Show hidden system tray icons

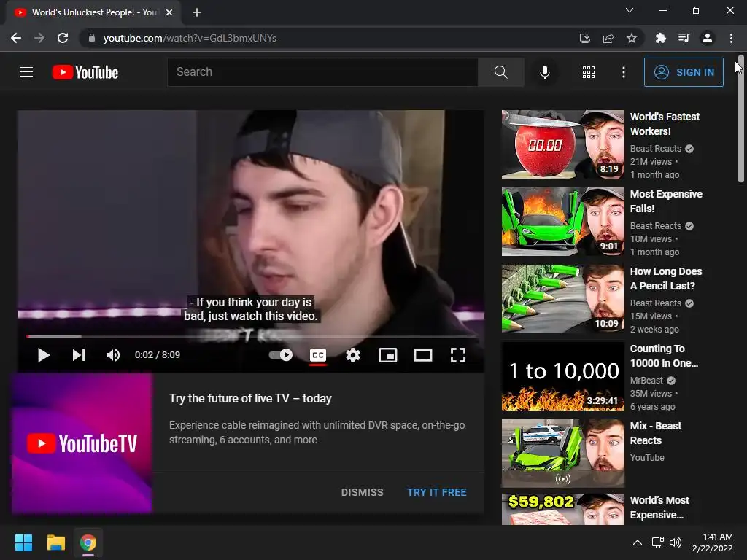(x=638, y=542)
